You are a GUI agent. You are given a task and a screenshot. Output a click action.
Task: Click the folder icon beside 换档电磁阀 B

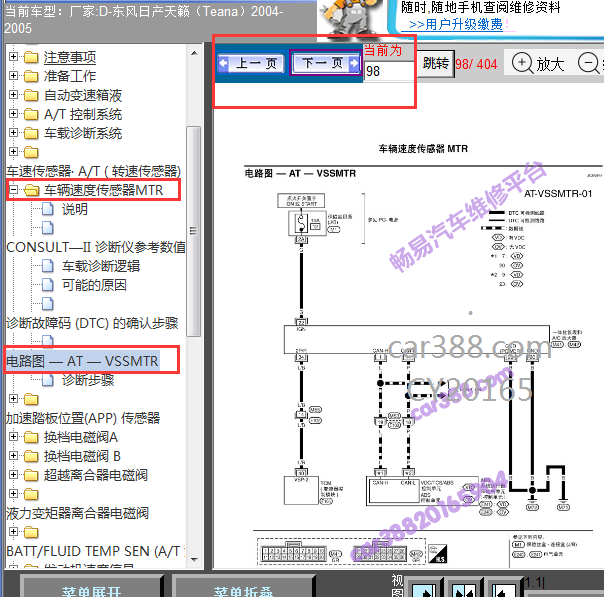[x=31, y=456]
